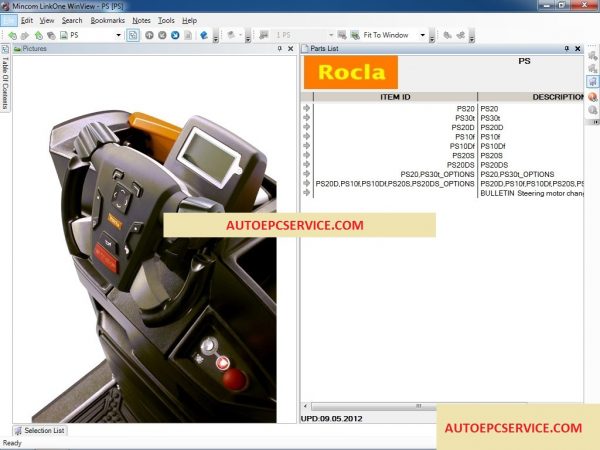Toggle auto-hide pin on Pictures panel

[x=280, y=49]
